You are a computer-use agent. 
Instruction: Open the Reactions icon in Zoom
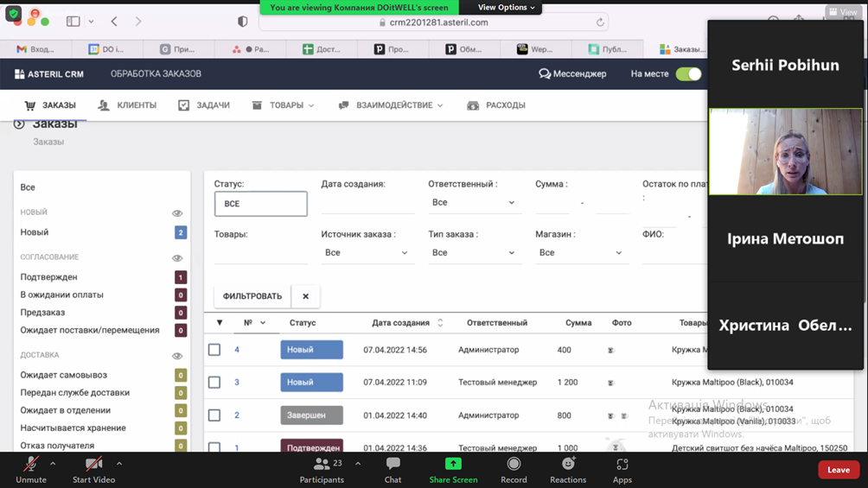tap(568, 465)
